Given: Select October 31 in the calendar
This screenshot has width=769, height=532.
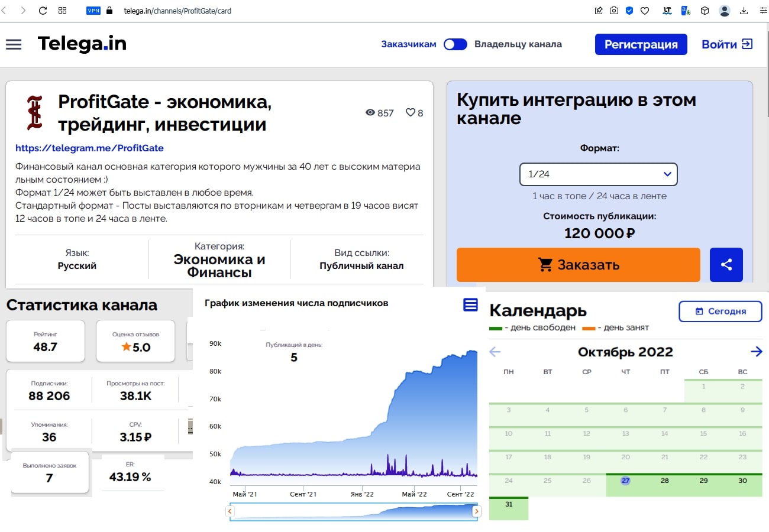Looking at the screenshot, I should tap(509, 508).
